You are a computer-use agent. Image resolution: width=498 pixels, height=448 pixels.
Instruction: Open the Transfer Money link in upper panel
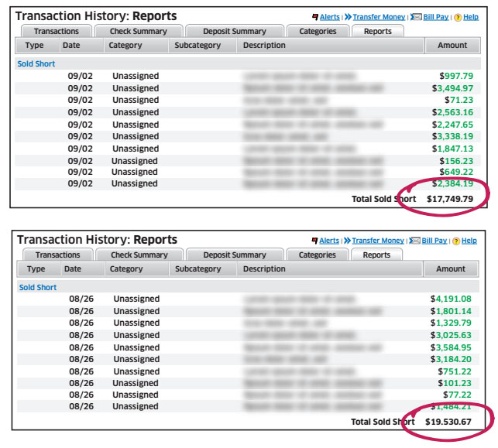380,16
